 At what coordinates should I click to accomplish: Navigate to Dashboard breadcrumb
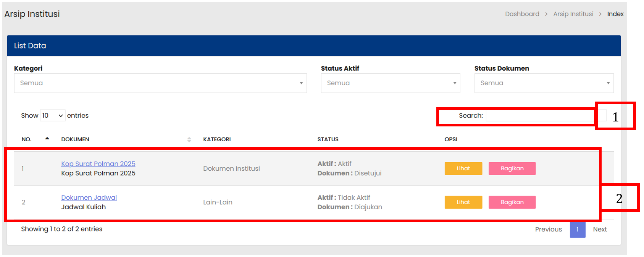[x=522, y=14]
